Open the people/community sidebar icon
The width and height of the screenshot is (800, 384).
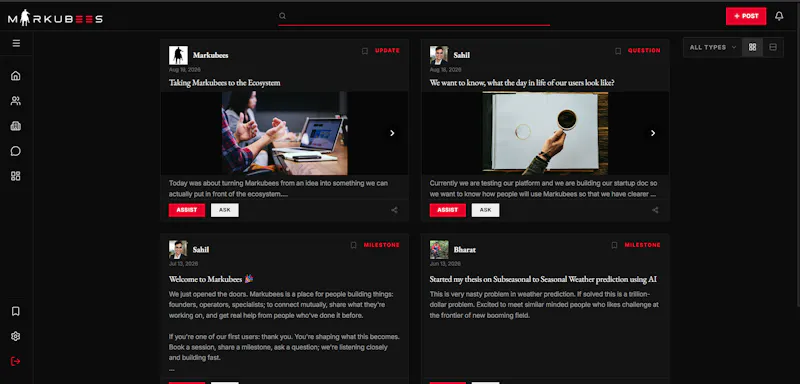(x=16, y=101)
